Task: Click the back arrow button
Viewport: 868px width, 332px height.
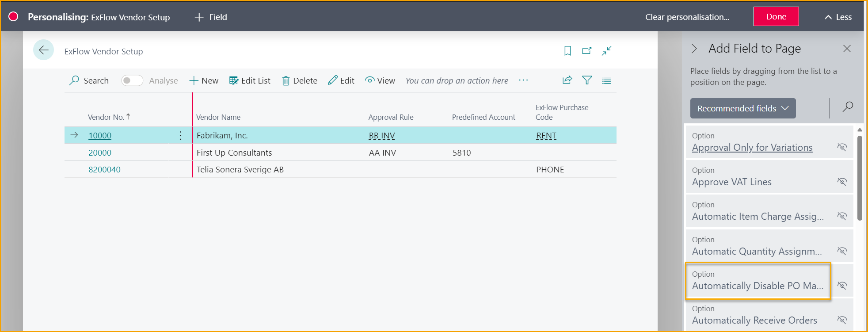Action: click(43, 50)
